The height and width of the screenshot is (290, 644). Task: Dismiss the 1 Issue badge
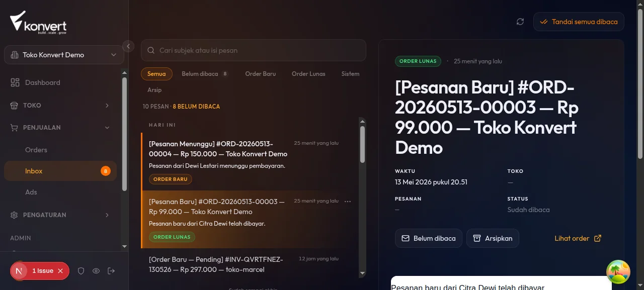coord(60,271)
